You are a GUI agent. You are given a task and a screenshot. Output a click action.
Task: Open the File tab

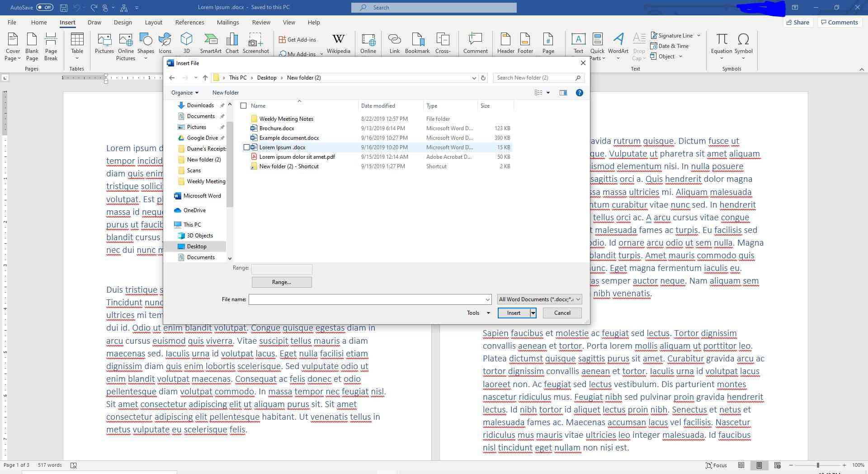(12, 22)
